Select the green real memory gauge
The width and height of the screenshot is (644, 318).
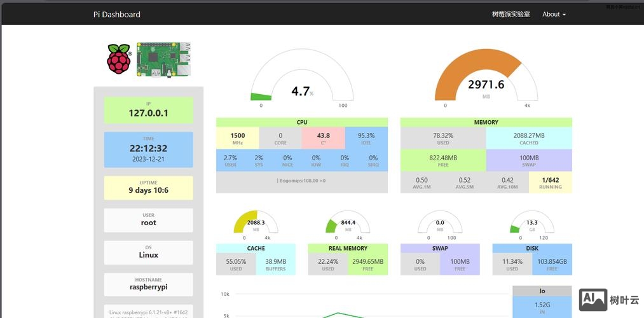point(348,224)
